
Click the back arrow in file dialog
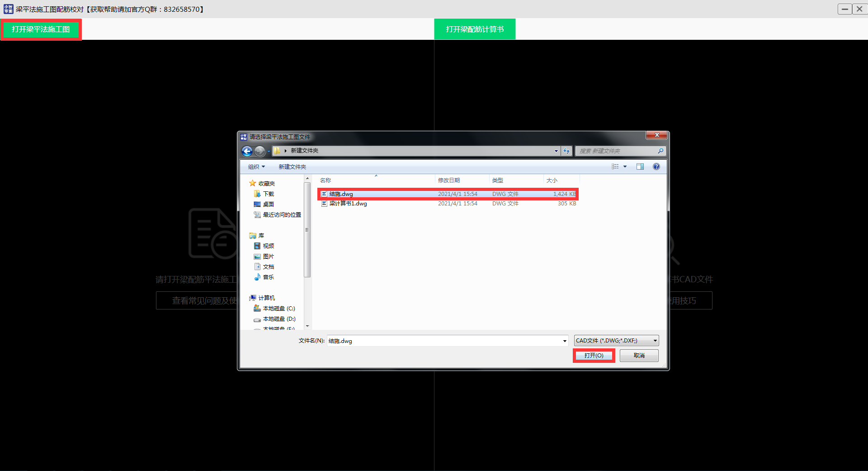click(x=247, y=151)
